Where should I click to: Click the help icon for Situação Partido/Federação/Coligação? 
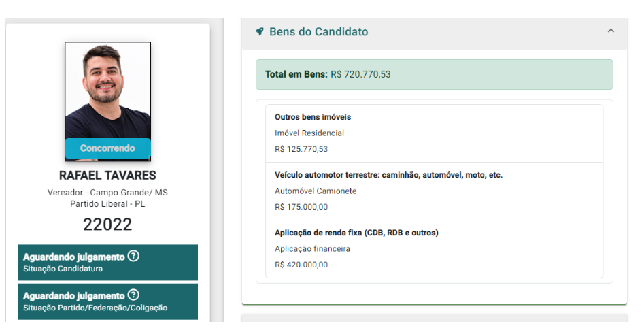coord(133,295)
